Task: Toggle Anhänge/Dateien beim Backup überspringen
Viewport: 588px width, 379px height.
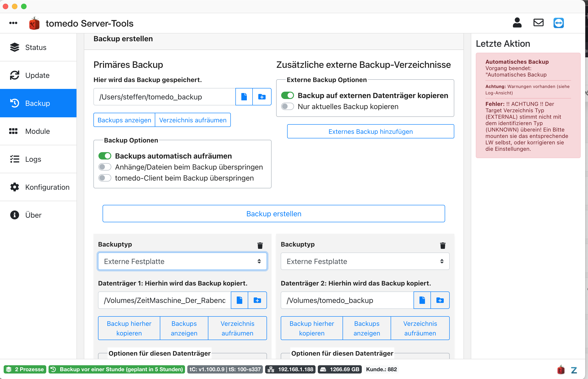Action: pyautogui.click(x=105, y=167)
